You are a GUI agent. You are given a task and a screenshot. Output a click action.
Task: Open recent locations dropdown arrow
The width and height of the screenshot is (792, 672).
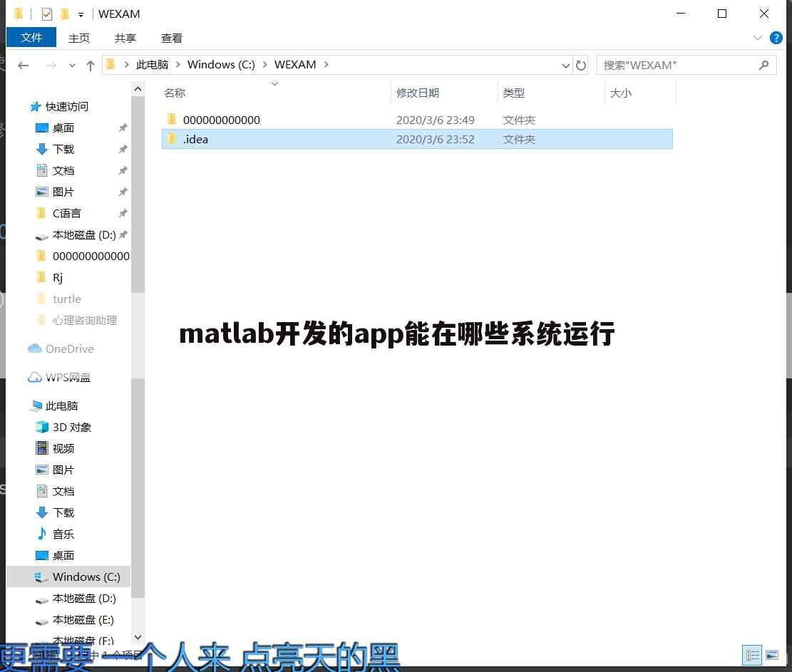tap(72, 66)
